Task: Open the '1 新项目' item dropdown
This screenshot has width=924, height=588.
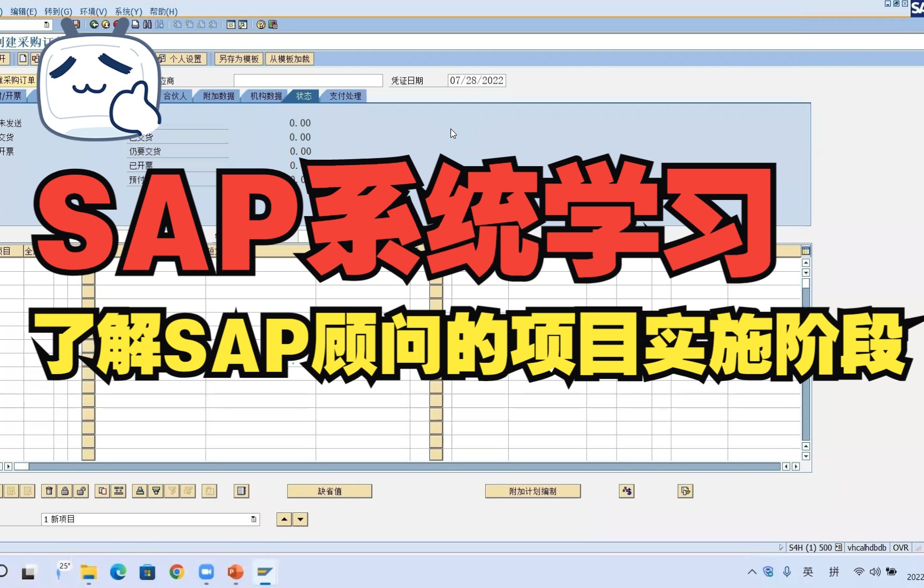Action: tap(253, 519)
